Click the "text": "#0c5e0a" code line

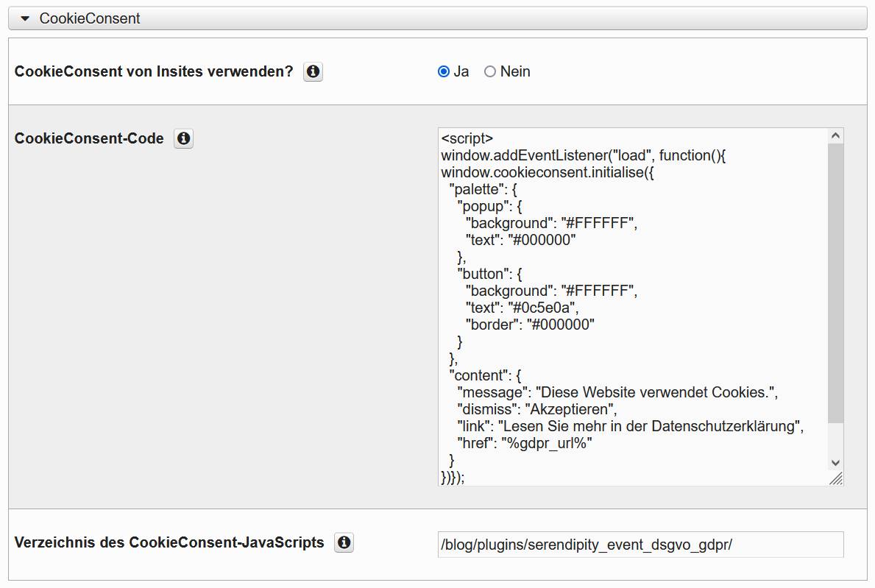[x=522, y=308]
